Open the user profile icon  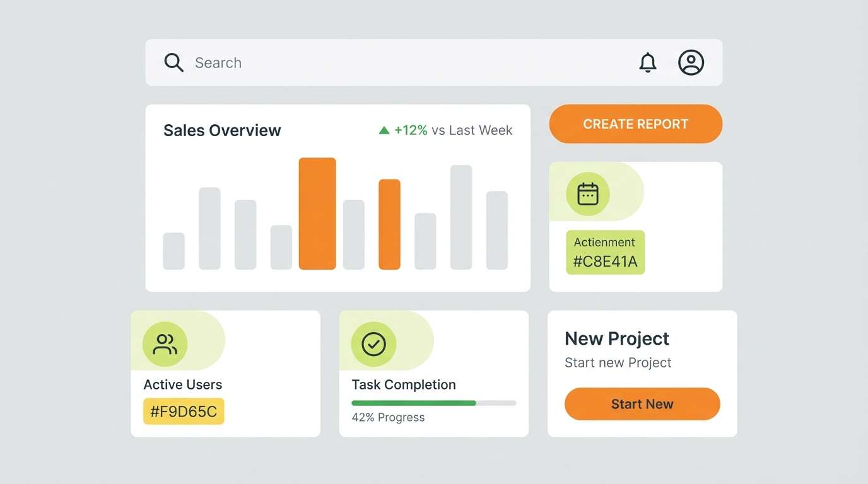pos(691,62)
